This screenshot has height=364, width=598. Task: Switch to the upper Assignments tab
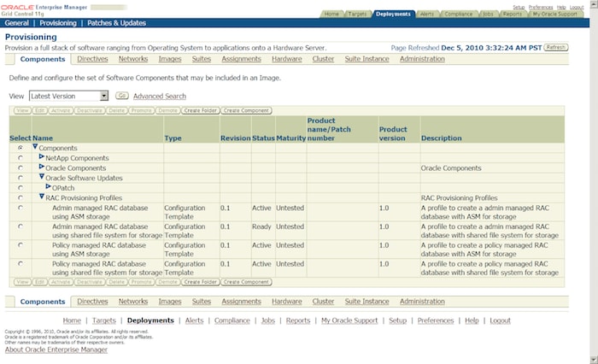[x=241, y=59]
